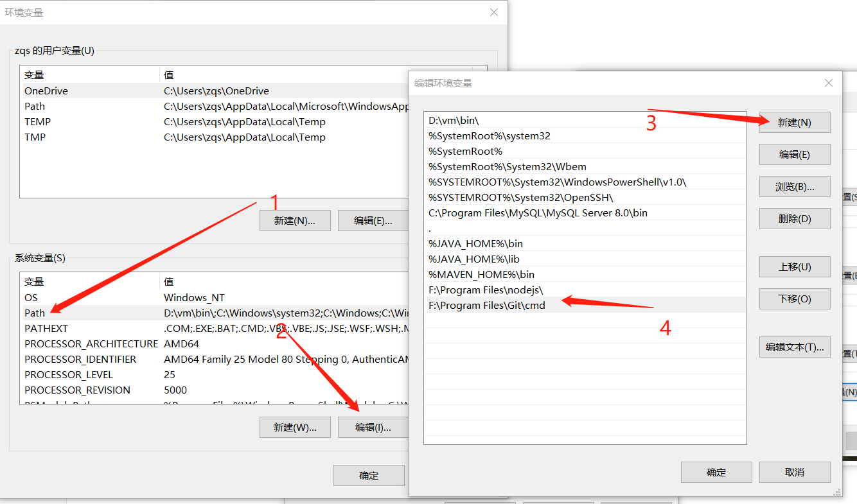857x504 pixels.
Task: Select the %MAVEN_HOME%\bin entry
Action: [585, 274]
